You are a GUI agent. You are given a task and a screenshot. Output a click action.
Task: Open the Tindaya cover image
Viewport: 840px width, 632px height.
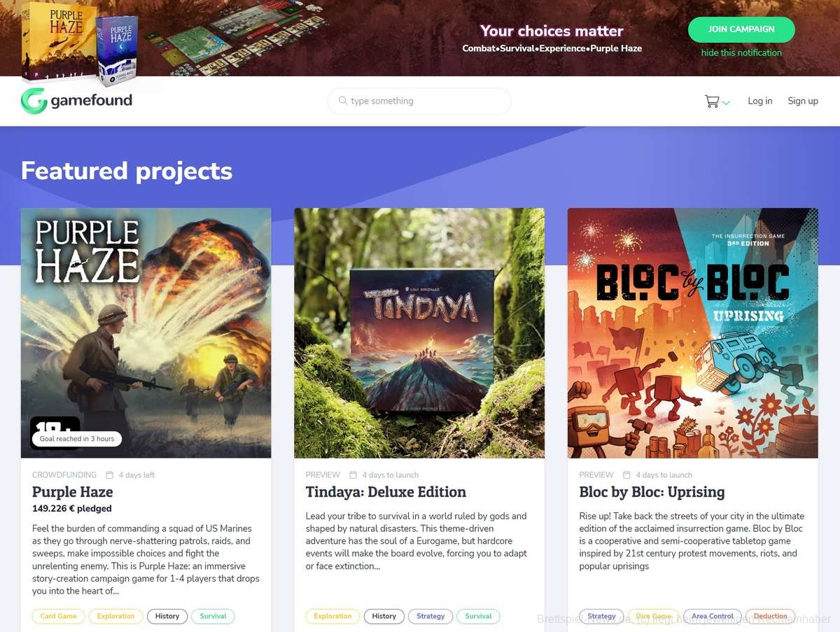[419, 332]
